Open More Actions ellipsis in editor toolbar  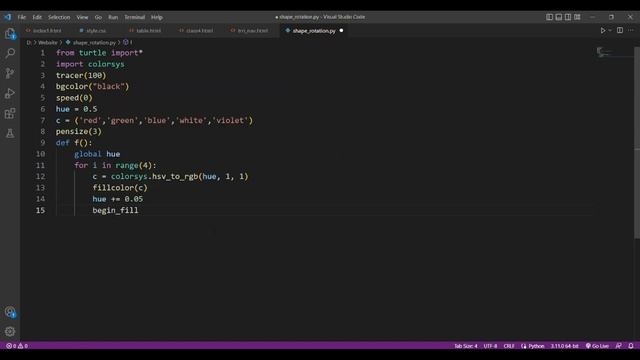click(631, 31)
